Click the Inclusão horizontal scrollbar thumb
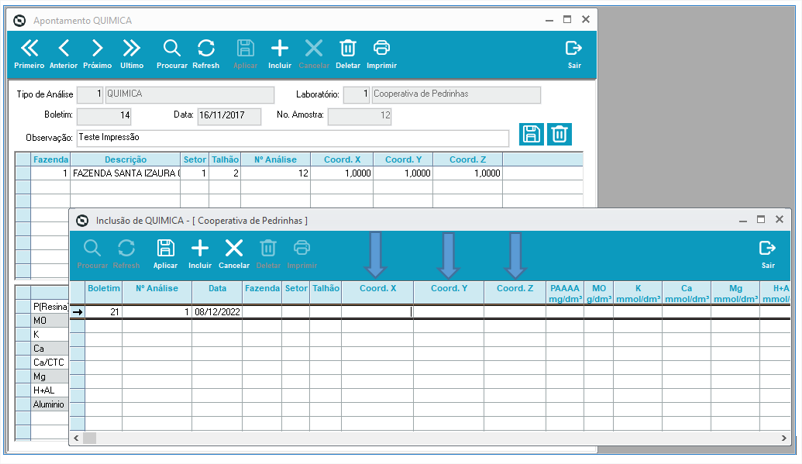This screenshot has height=464, width=802. click(x=90, y=438)
